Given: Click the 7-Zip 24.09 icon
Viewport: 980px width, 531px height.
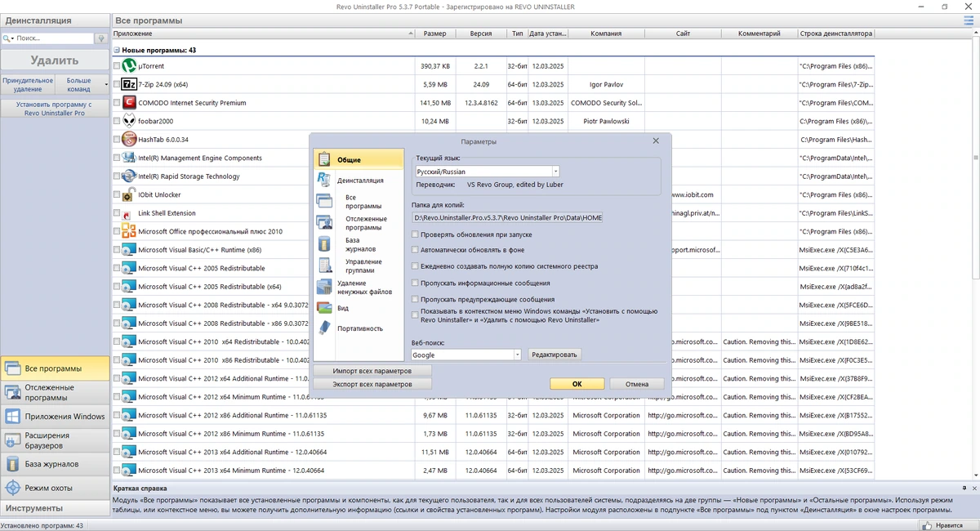Looking at the screenshot, I should (x=128, y=84).
